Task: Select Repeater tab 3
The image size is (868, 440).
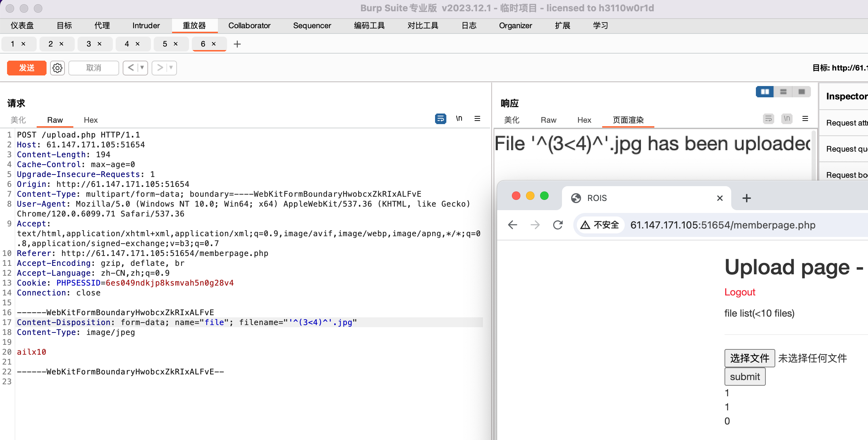Action: point(89,44)
